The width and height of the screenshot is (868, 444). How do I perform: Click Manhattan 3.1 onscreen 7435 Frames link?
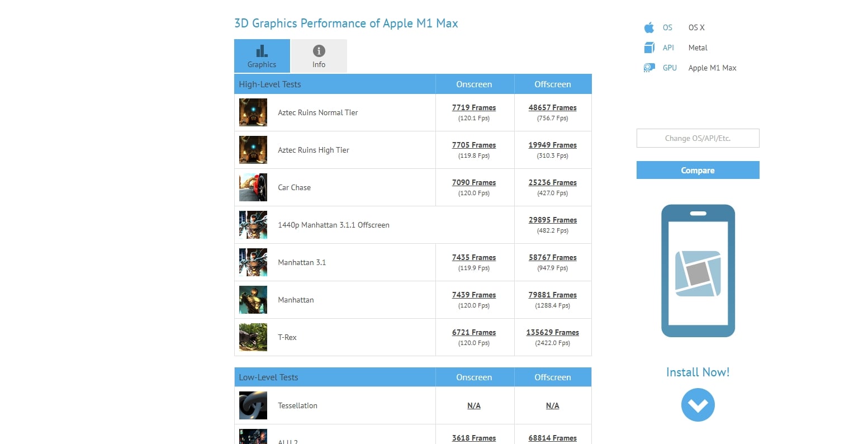tap(474, 257)
